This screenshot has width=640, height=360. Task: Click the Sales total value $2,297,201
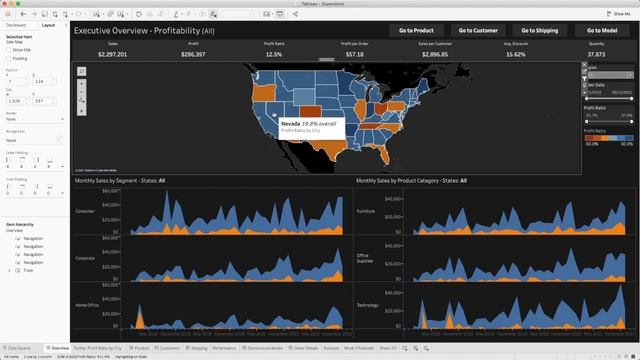point(113,54)
